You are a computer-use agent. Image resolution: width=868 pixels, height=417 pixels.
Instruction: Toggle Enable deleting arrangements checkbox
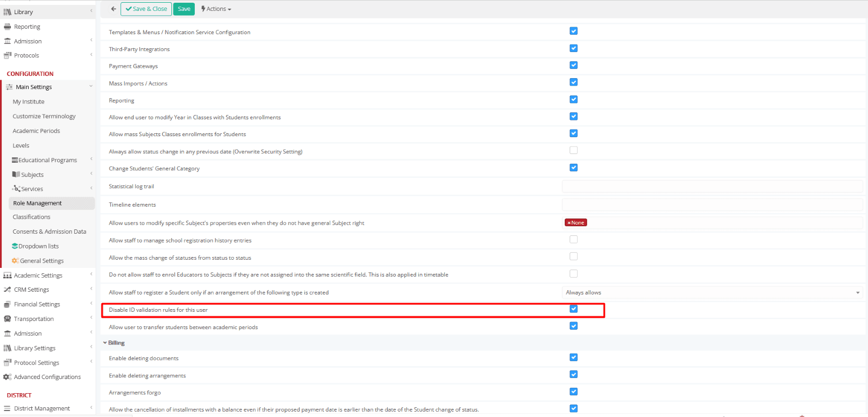tap(573, 374)
